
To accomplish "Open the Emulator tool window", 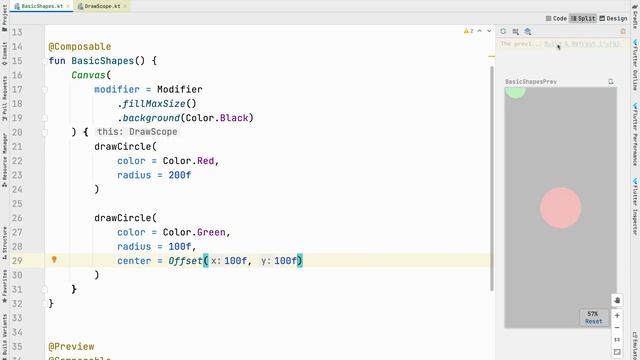I will (x=635, y=346).
